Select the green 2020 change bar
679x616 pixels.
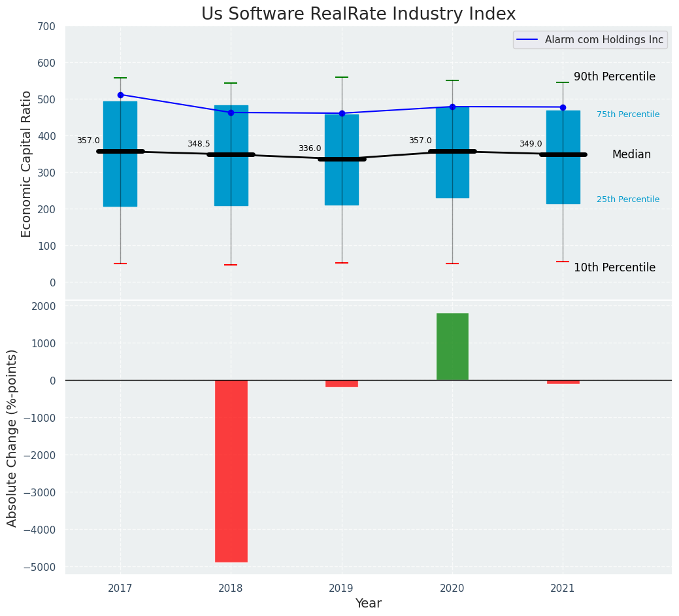pyautogui.click(x=452, y=347)
